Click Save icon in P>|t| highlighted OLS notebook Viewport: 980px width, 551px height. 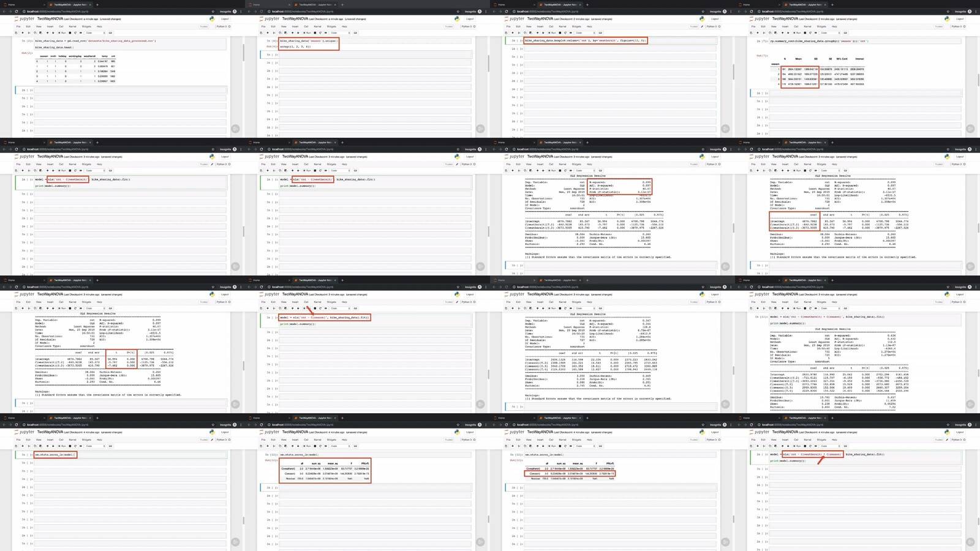coord(16,308)
